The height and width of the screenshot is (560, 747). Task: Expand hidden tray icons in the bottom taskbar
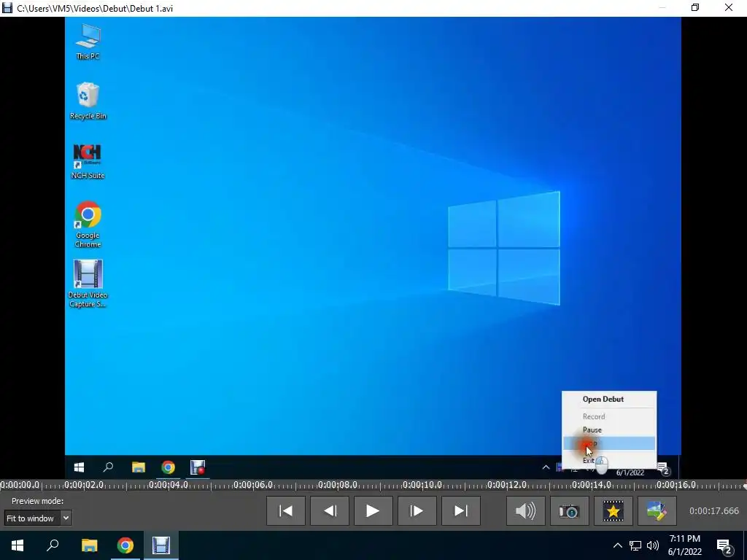click(617, 545)
